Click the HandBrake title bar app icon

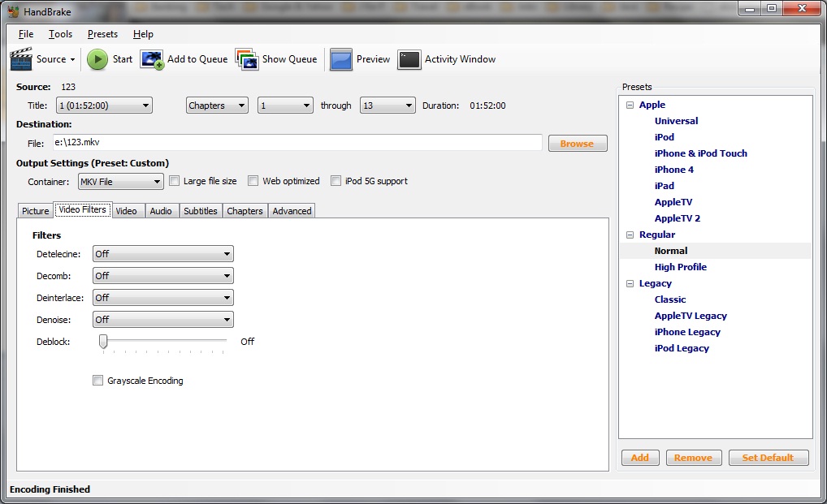[x=13, y=11]
